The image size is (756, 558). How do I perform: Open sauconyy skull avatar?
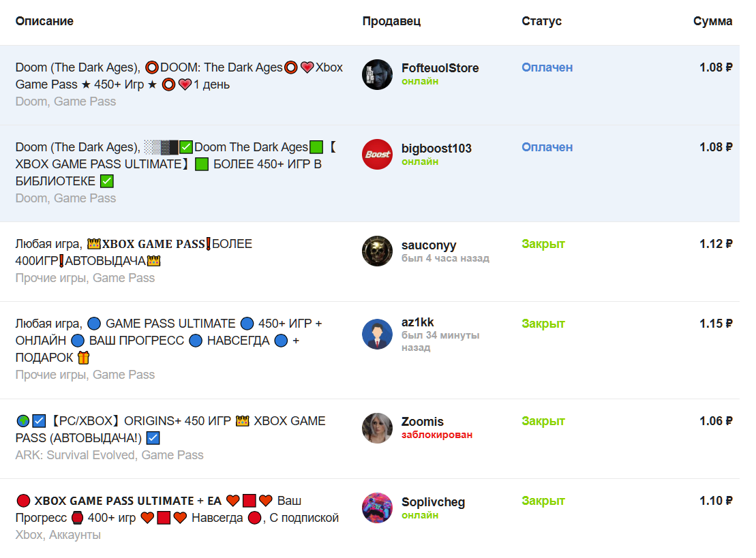coord(377,251)
